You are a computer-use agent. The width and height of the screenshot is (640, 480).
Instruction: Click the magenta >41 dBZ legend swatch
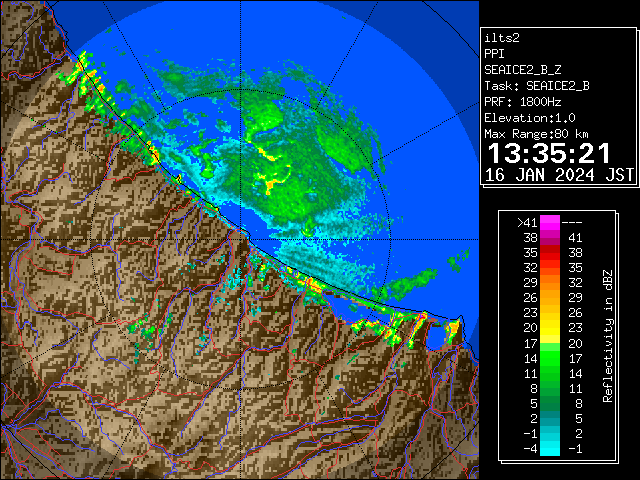[550, 222]
